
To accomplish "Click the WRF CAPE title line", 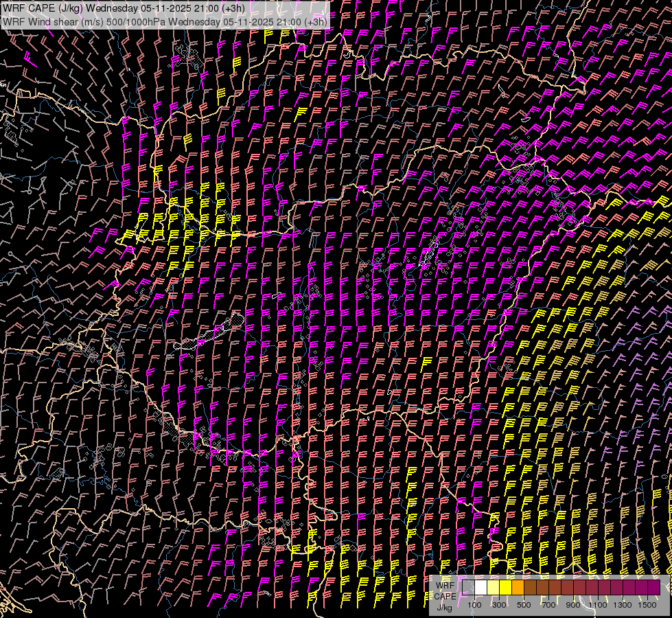I will point(124,8).
